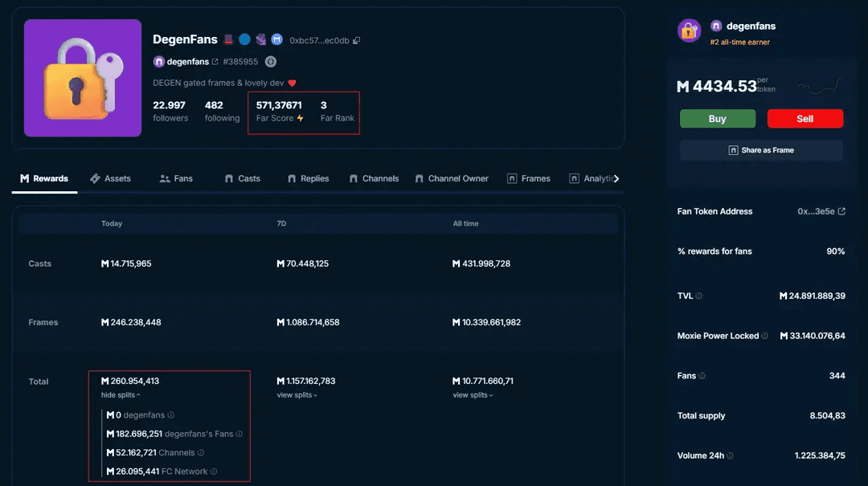Click the 7D frames value '1.086.714,658'

(x=313, y=322)
